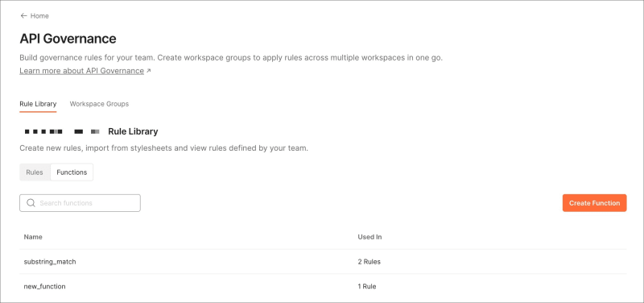Click the API Governance page heading
The height and width of the screenshot is (303, 644).
[x=68, y=39]
